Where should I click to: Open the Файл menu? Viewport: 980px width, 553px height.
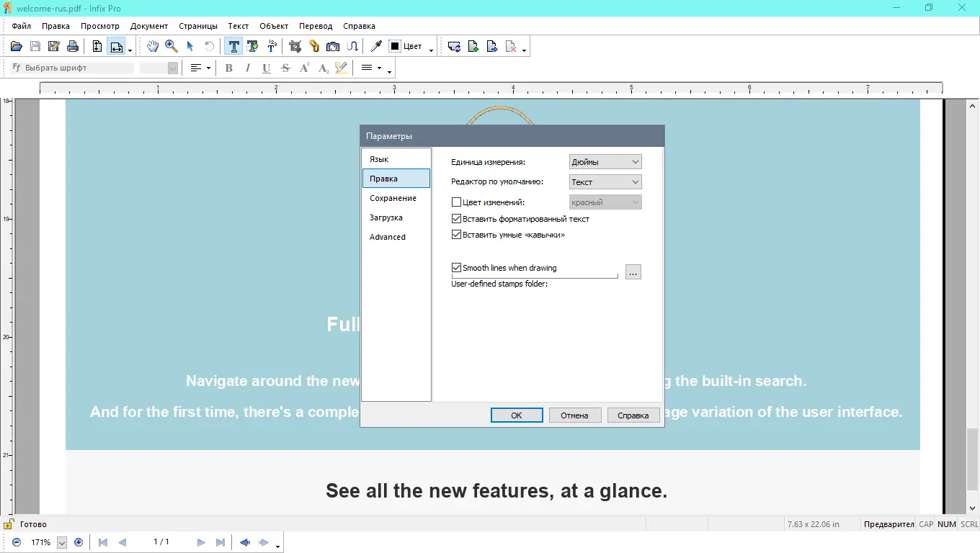pos(21,26)
